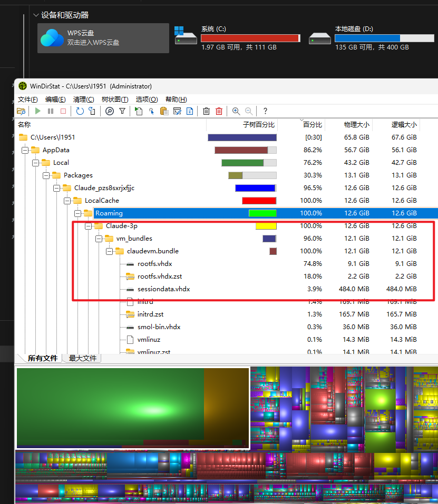Click the open folder/select drives toolbar icon
This screenshot has width=438, height=504.
coord(21,111)
